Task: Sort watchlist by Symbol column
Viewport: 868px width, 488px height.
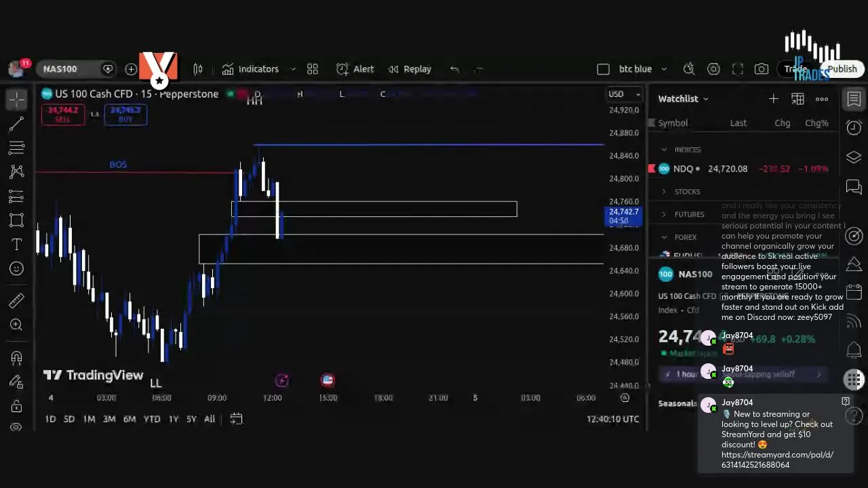Action: click(x=673, y=123)
